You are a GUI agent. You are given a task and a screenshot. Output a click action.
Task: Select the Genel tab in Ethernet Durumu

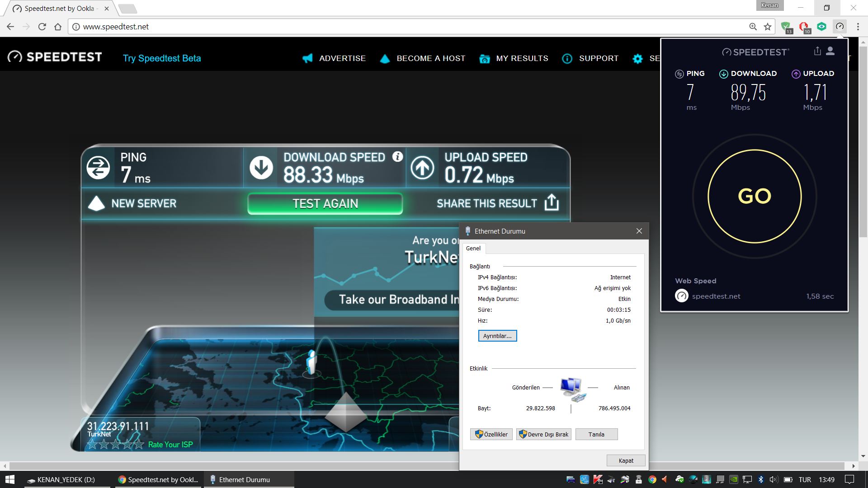(473, 248)
